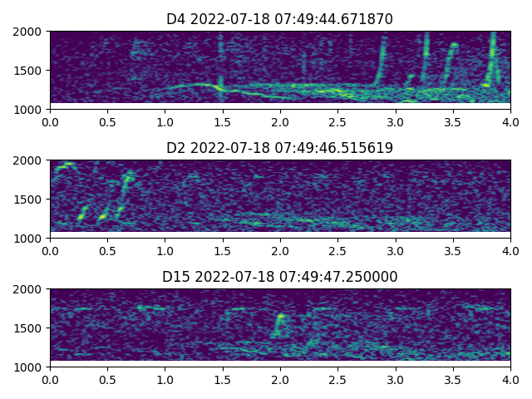Select the 2.5 x-axis tick under D15 plot

tap(337, 379)
